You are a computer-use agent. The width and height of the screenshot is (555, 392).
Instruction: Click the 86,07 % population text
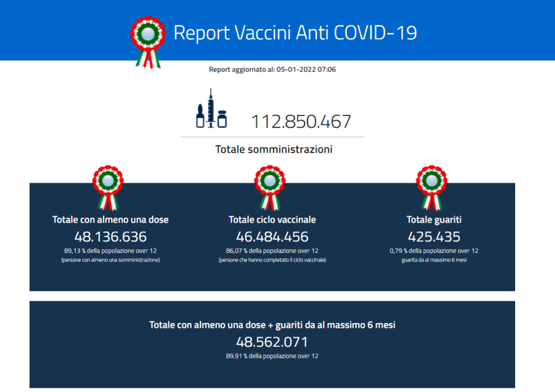[x=272, y=251]
